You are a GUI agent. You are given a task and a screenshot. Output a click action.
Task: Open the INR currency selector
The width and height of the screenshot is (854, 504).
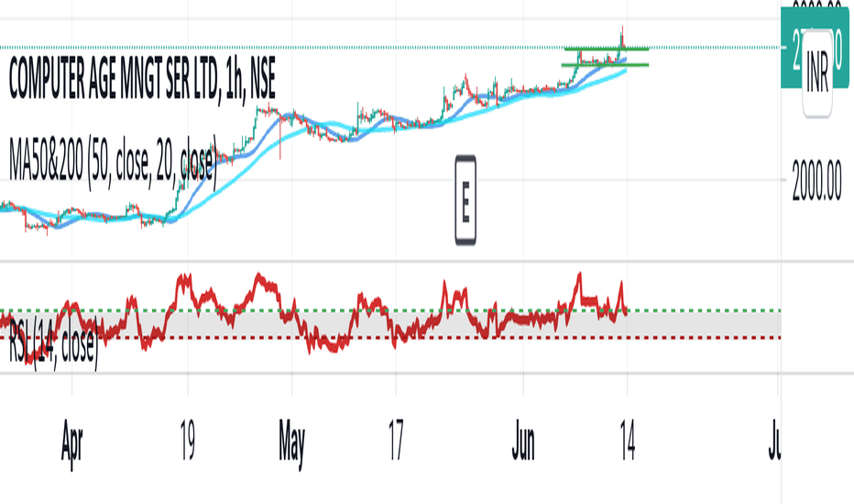(x=817, y=73)
